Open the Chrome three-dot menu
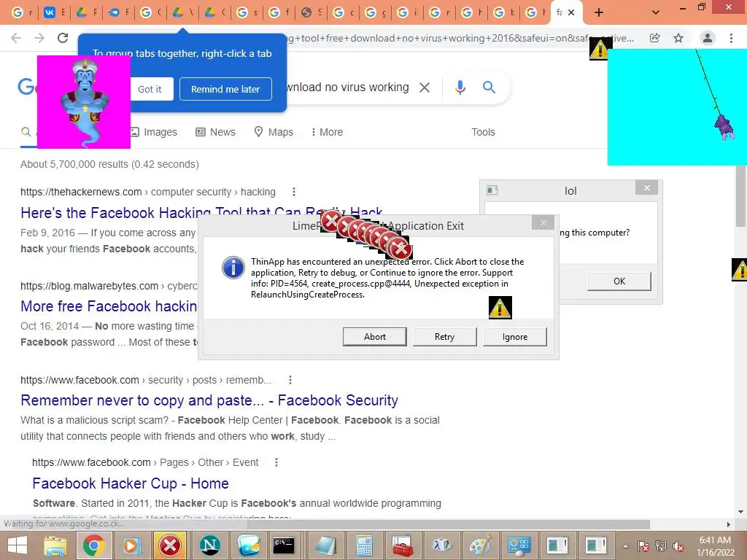747x560 pixels. coord(731,38)
